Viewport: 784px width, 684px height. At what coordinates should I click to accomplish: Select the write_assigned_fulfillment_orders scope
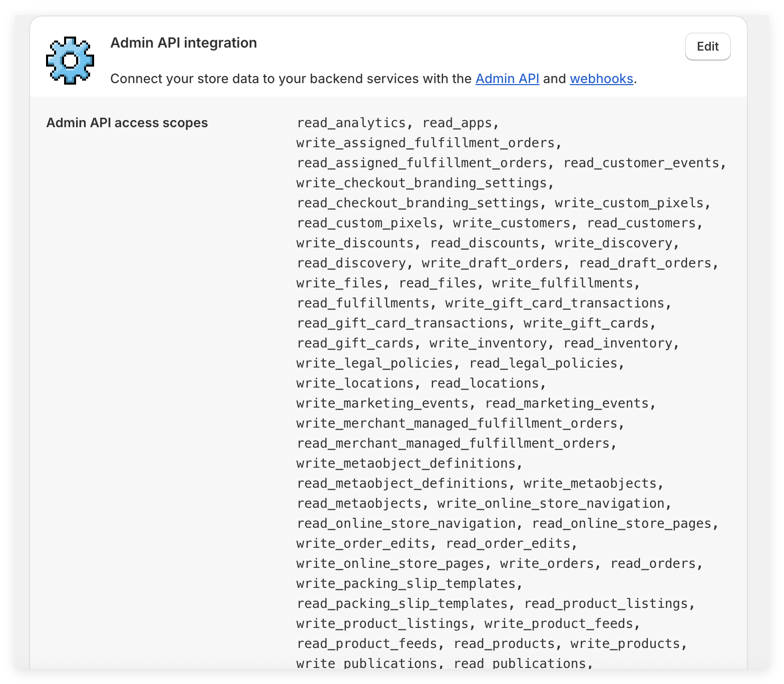[x=426, y=143]
